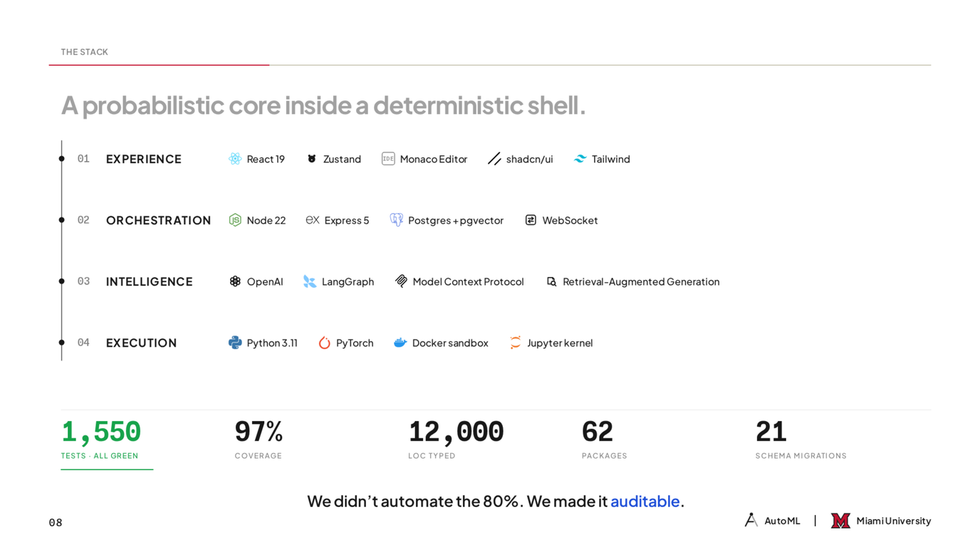Image resolution: width=980 pixels, height=547 pixels.
Task: Click the Docker whale icon
Action: pyautogui.click(x=400, y=343)
